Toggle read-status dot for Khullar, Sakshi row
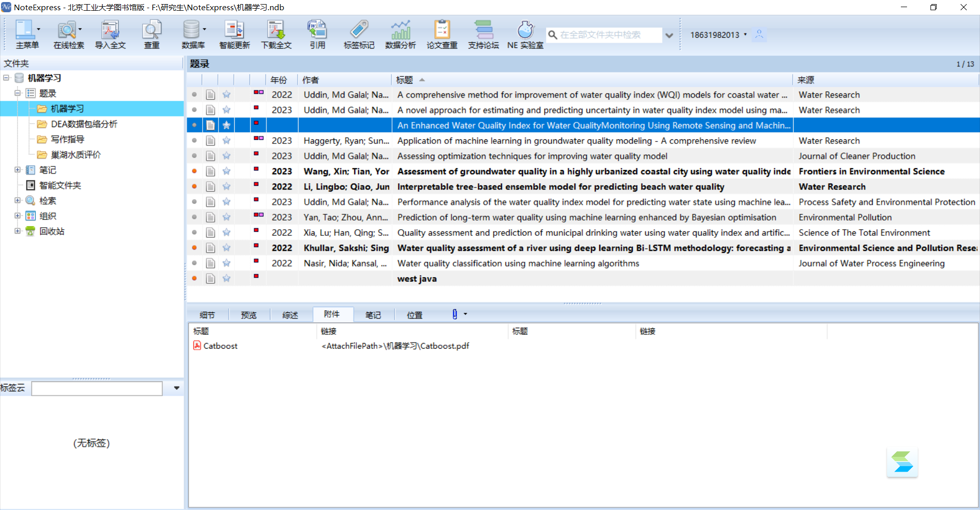 [194, 248]
